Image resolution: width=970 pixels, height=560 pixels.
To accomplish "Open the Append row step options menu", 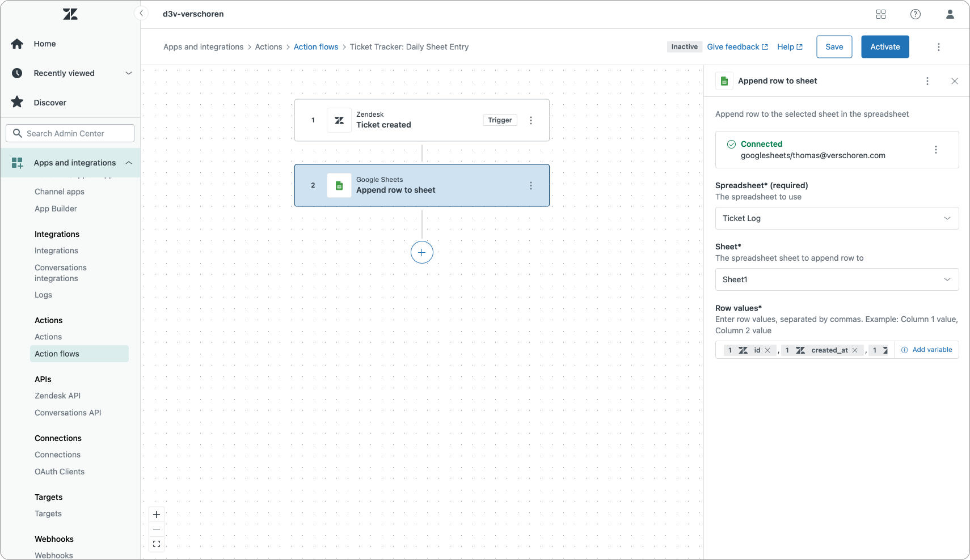I will click(531, 185).
